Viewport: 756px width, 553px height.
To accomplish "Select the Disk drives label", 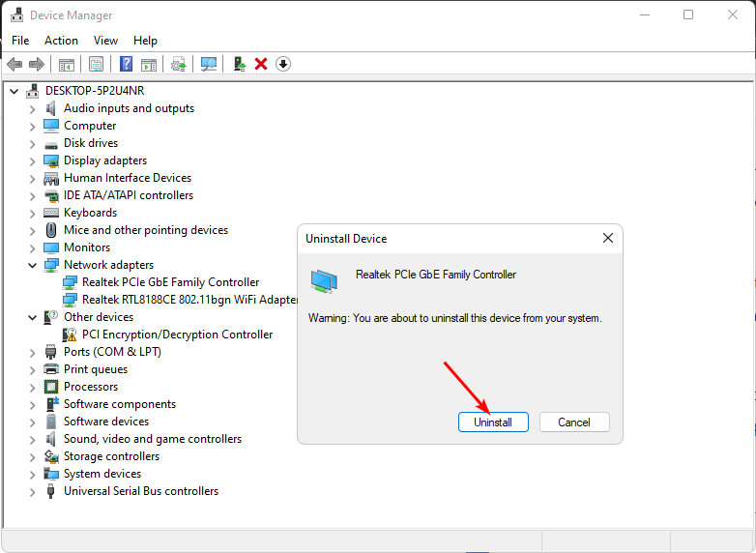I will tap(91, 143).
